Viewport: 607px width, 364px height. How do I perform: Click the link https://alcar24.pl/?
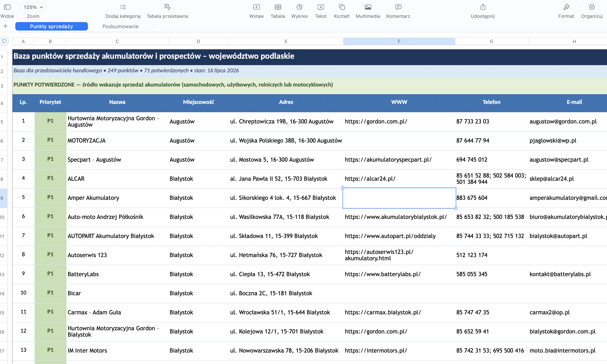coord(370,179)
